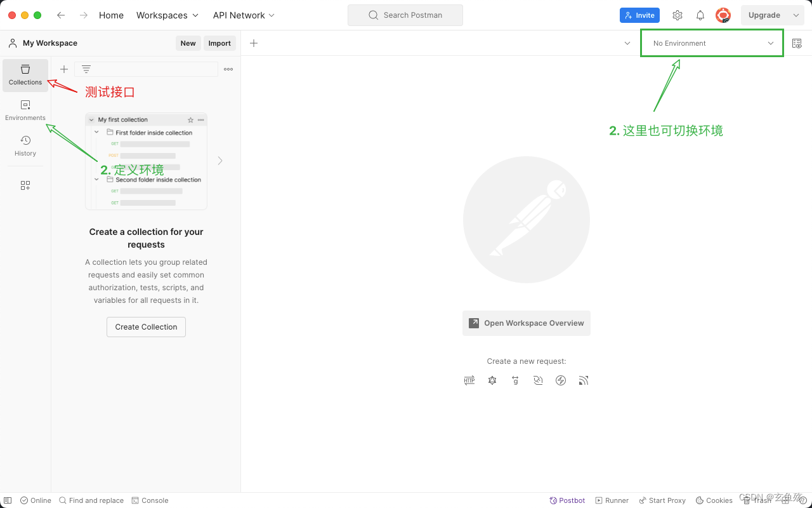Viewport: 812px width, 508px height.
Task: Click the next slide chevron in onboarding panel
Action: coord(220,161)
